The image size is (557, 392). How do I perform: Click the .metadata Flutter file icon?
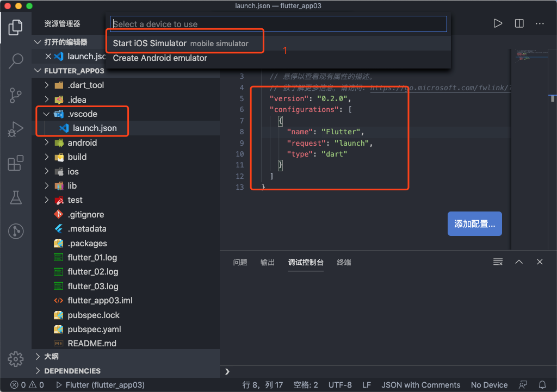59,229
